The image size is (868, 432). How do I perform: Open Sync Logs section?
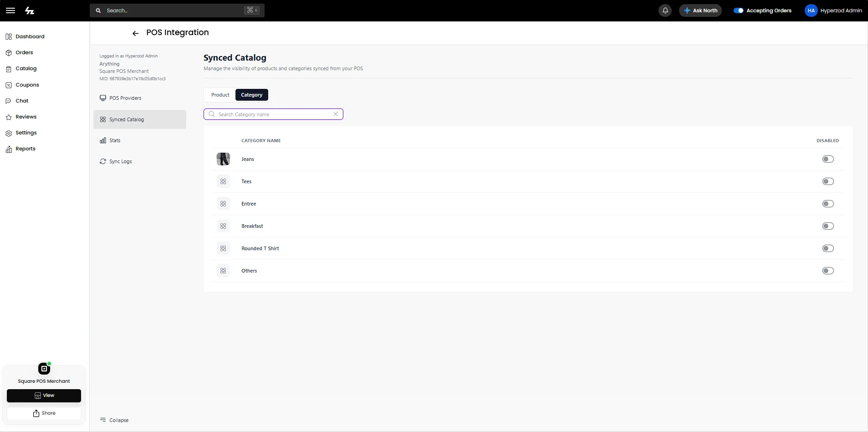[140, 161]
